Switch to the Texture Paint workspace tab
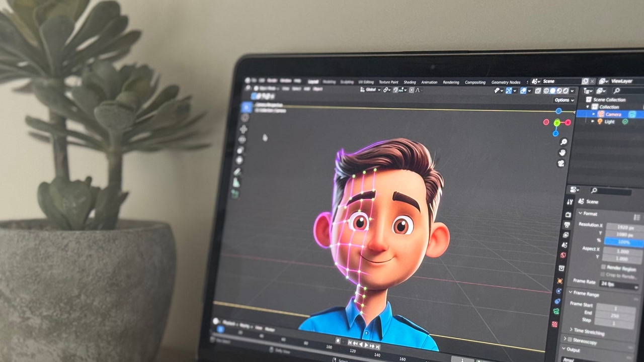644x362 pixels. (388, 82)
